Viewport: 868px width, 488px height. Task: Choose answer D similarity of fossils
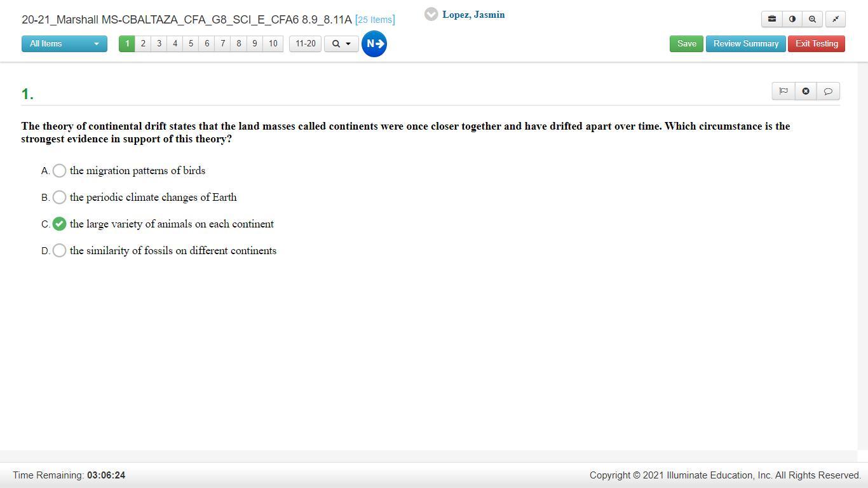click(x=59, y=251)
